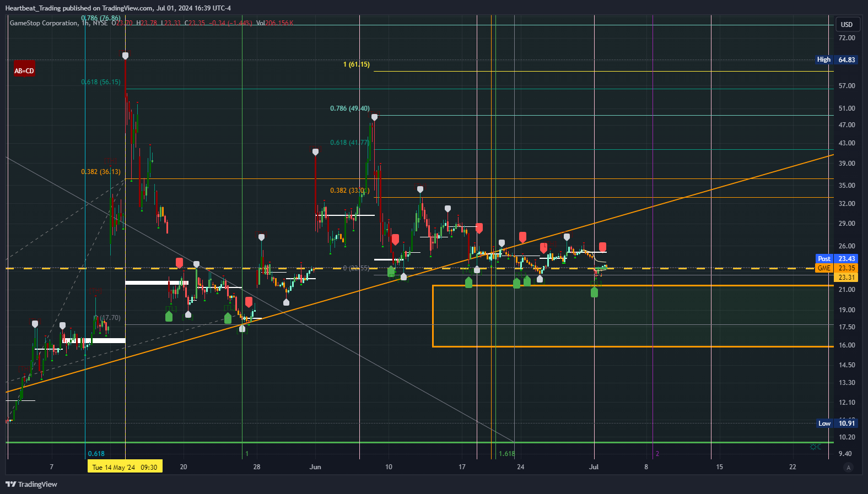Click the sun session icon
This screenshot has width=868, height=494.
pyautogui.click(x=813, y=447)
